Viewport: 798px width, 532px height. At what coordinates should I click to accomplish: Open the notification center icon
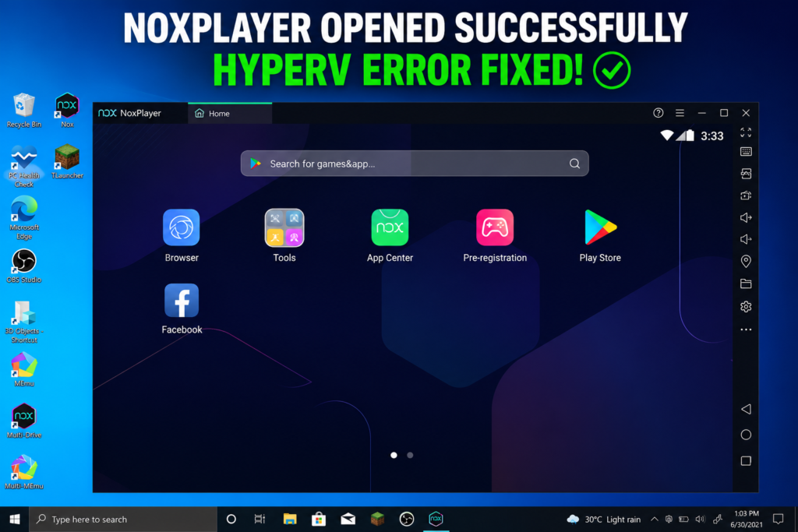click(779, 520)
